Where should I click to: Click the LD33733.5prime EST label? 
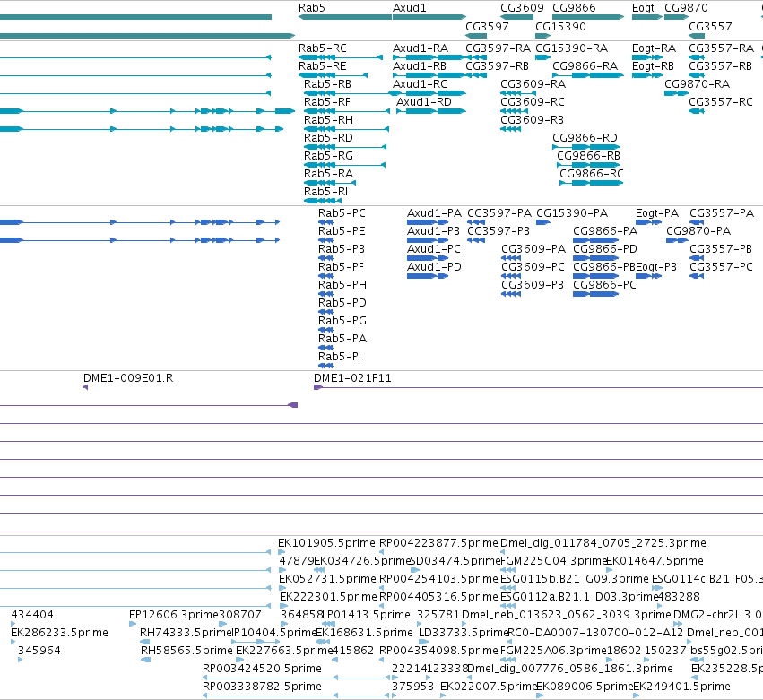(x=464, y=633)
